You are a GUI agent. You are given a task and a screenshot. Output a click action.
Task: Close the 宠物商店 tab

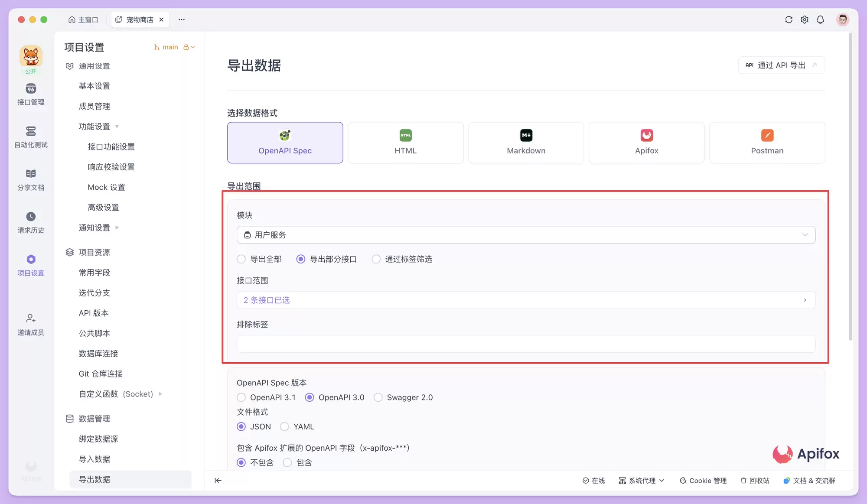[x=161, y=20]
